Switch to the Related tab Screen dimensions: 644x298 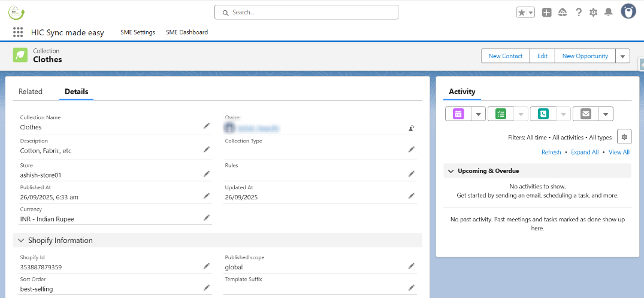31,92
